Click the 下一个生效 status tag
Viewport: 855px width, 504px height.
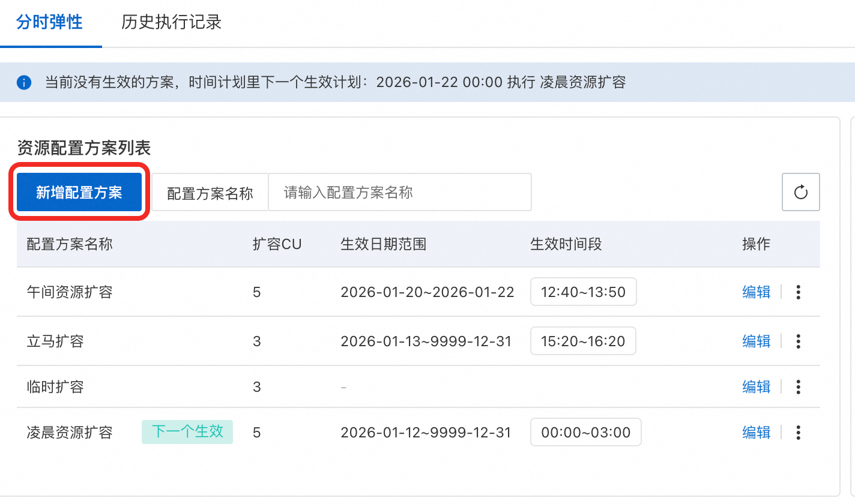[x=187, y=432]
